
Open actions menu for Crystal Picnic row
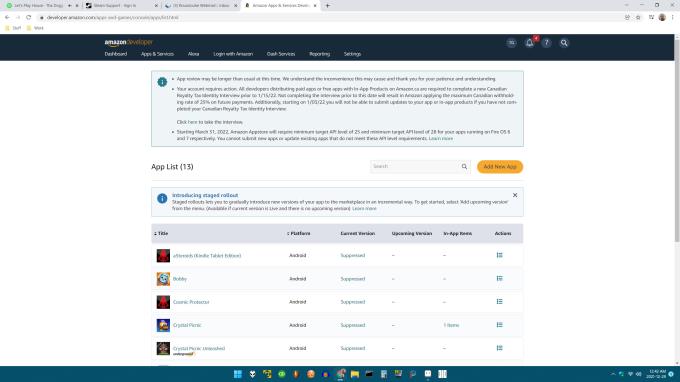point(500,325)
